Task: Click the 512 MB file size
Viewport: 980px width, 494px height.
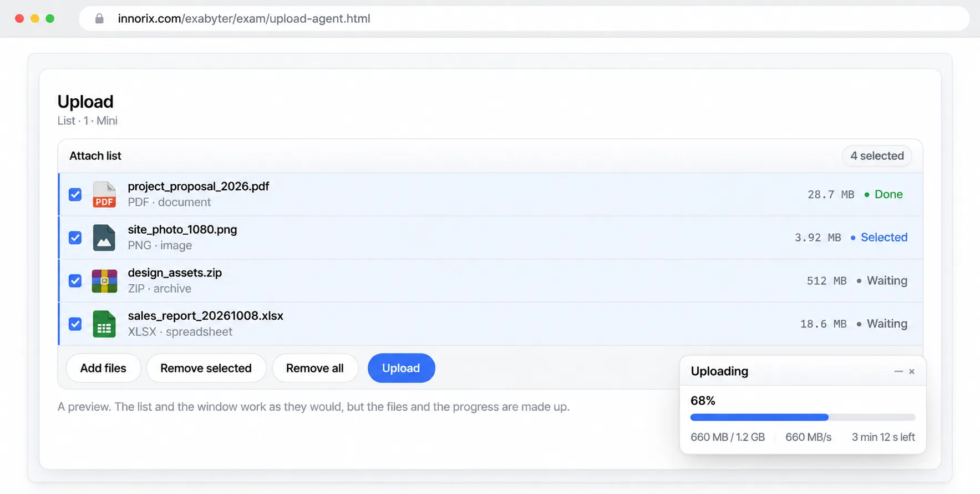Action: click(827, 281)
